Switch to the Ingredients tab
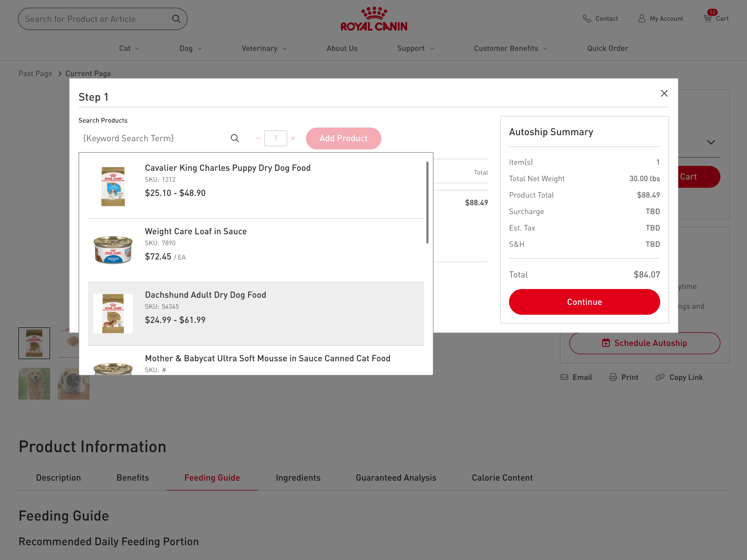The width and height of the screenshot is (747, 560). point(298,478)
